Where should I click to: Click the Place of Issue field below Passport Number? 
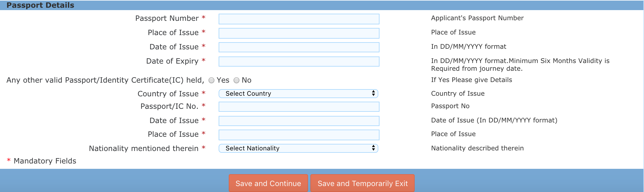pyautogui.click(x=299, y=33)
